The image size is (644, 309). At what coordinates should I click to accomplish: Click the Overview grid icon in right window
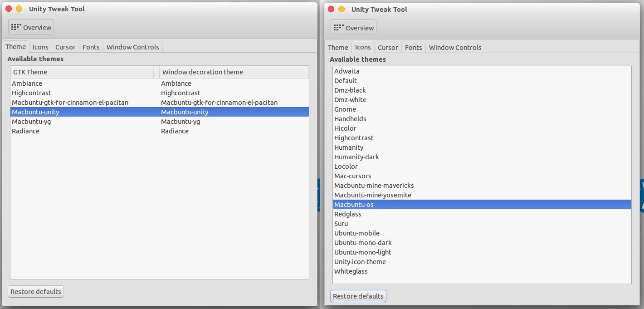click(339, 28)
